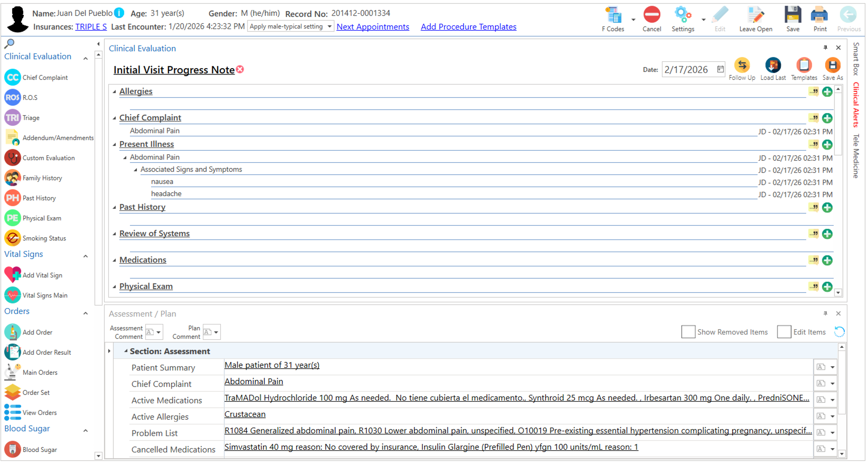
Task: Click the red Cancel icon
Action: (x=651, y=15)
